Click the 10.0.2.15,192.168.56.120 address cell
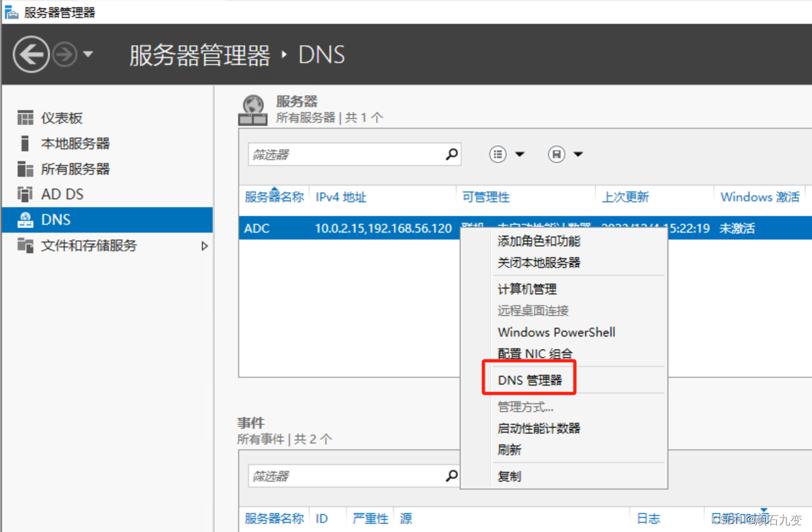 point(383,228)
